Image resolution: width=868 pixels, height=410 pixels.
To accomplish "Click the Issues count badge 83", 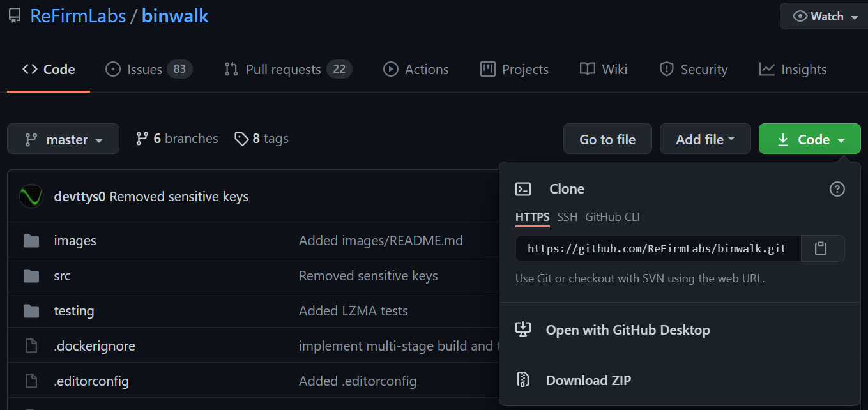I will click(x=179, y=69).
